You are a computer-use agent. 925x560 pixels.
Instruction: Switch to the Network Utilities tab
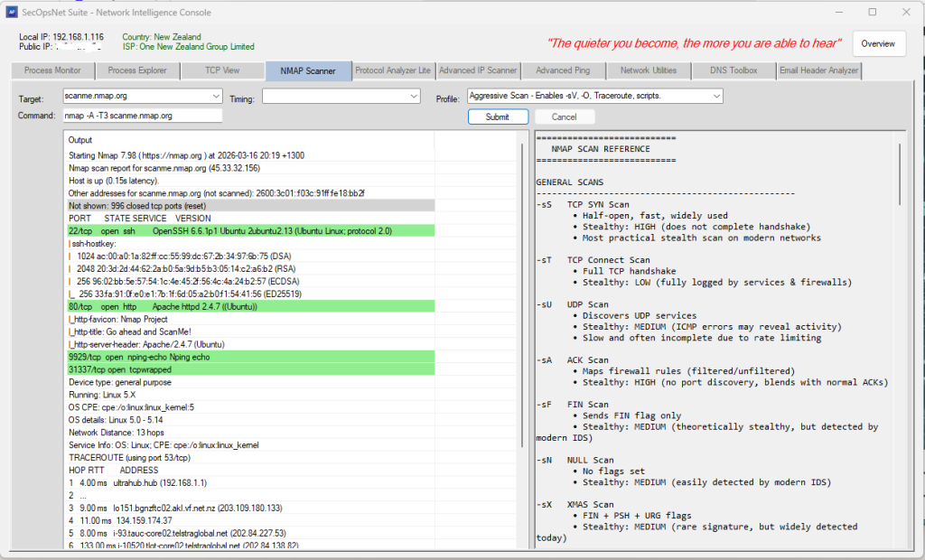[x=649, y=70]
